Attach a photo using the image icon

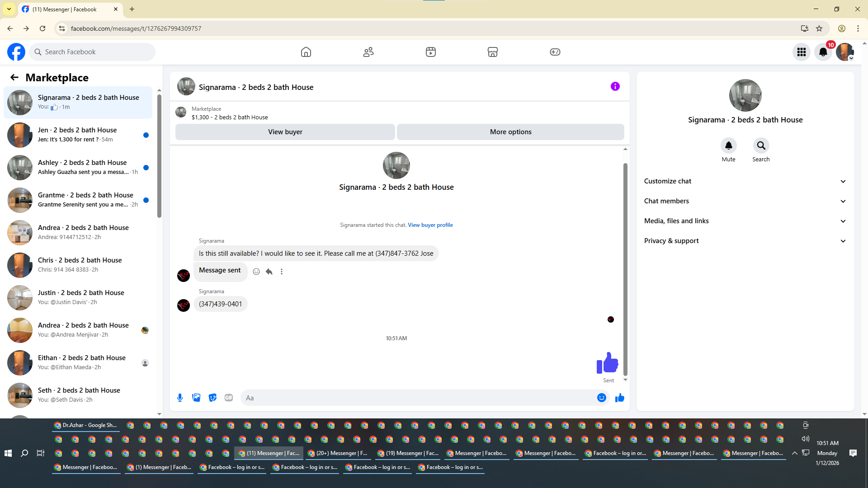click(196, 398)
